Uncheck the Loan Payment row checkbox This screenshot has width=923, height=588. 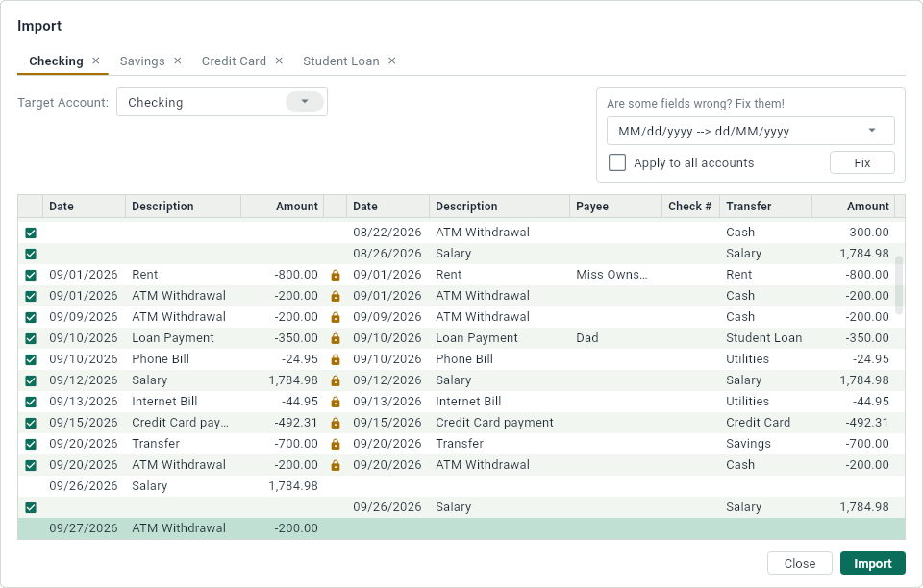pyautogui.click(x=31, y=339)
